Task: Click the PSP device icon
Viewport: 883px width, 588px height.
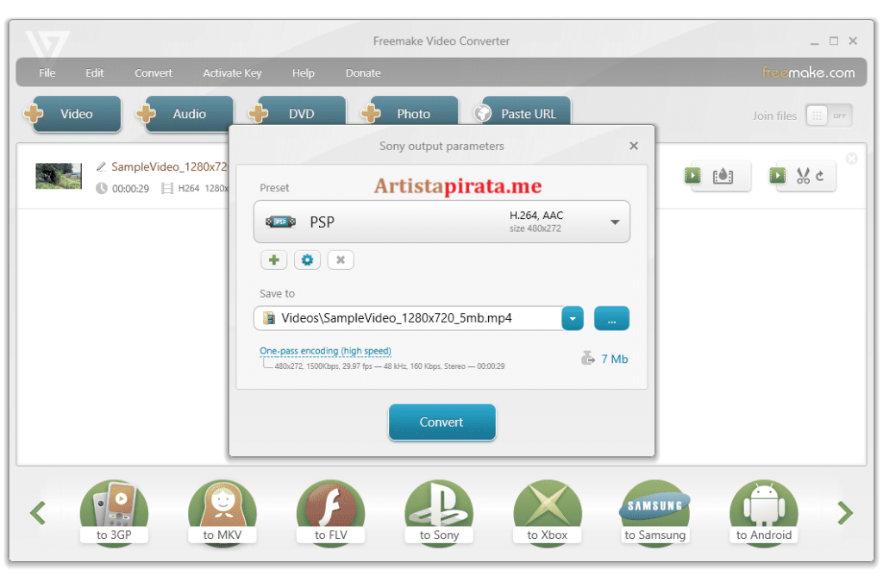Action: pyautogui.click(x=280, y=222)
